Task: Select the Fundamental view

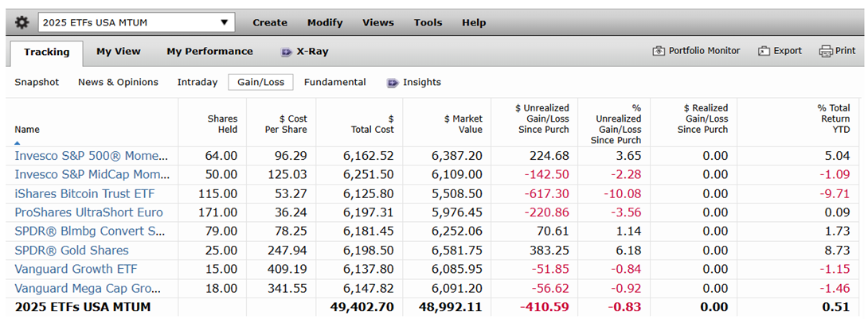Action: tap(335, 83)
